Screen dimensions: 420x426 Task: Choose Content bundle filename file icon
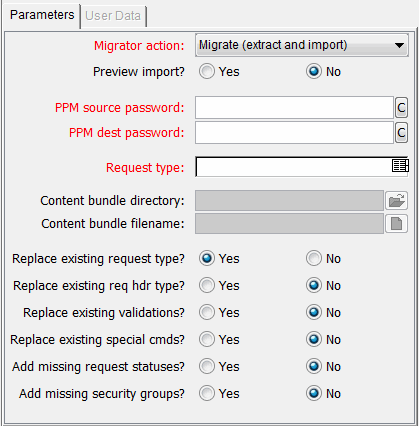point(396,223)
